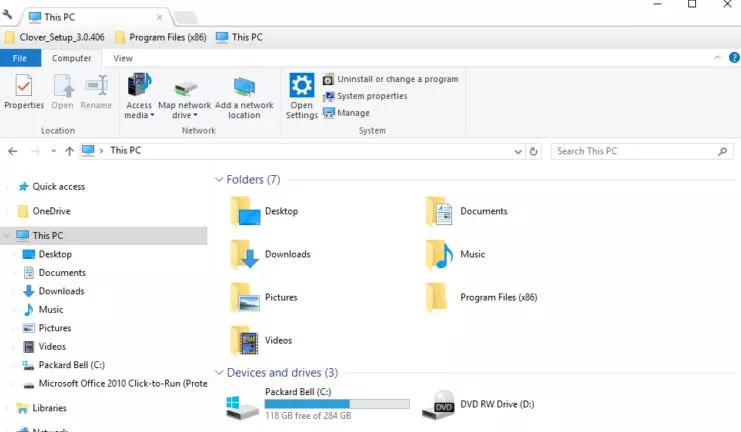This screenshot has height=432, width=741.
Task: Select Packard Bell (C:) in navigation tree
Action: (x=64, y=365)
